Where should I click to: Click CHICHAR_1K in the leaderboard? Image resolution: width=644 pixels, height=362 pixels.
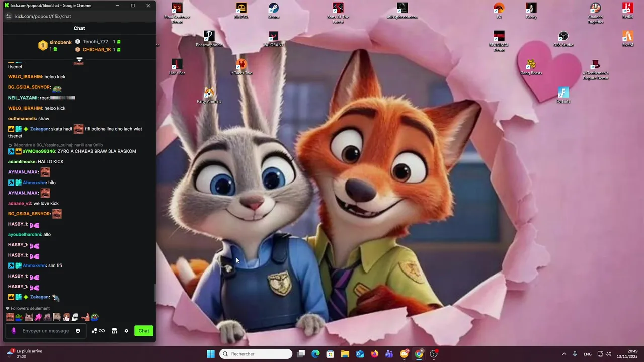pyautogui.click(x=97, y=50)
